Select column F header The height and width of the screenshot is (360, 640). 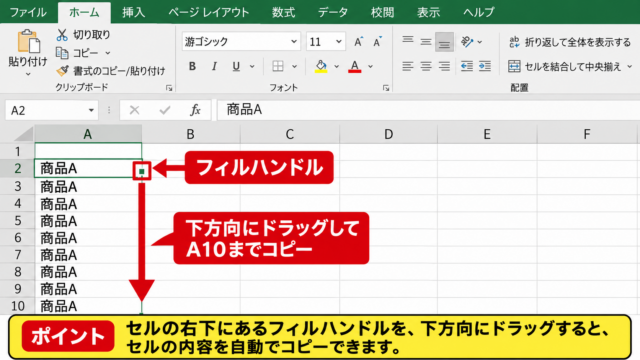coord(587,134)
